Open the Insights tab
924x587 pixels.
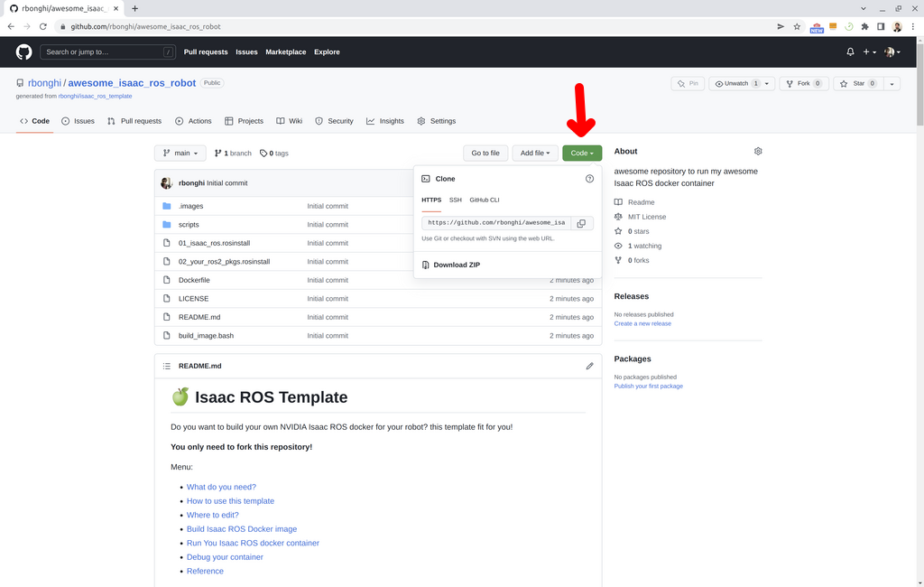point(385,121)
